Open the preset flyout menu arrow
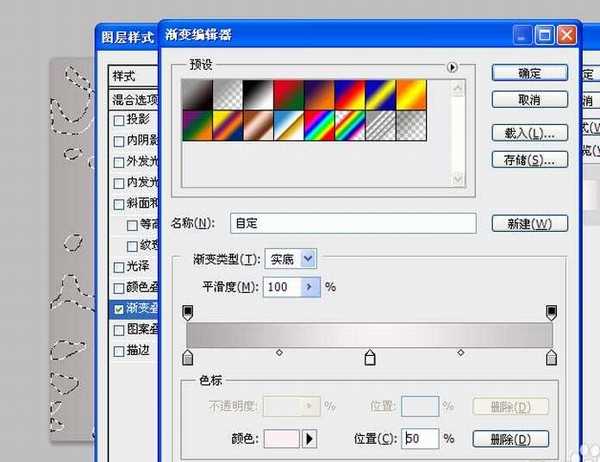The height and width of the screenshot is (462, 600). tap(452, 68)
